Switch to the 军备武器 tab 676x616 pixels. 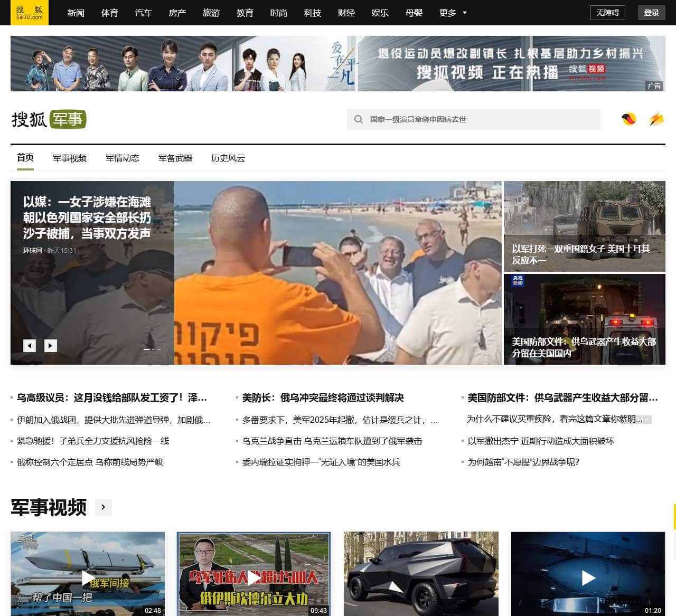(x=175, y=158)
